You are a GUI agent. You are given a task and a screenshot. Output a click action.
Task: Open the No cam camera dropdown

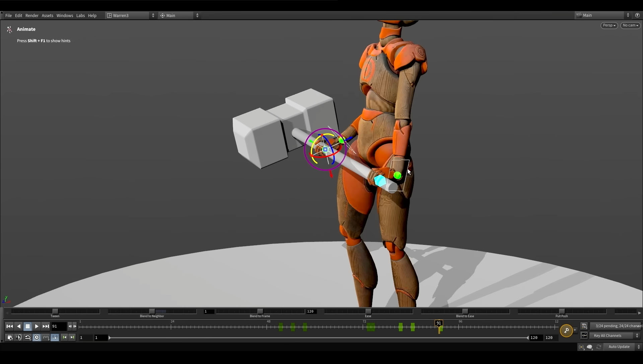(631, 25)
